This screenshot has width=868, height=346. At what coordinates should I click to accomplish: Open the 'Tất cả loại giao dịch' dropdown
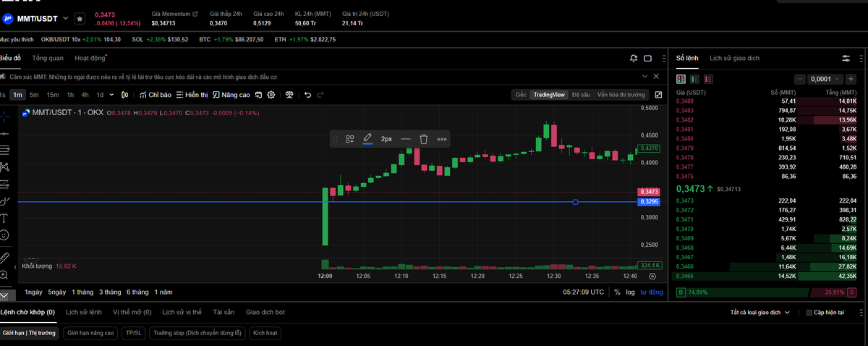[x=761, y=312]
